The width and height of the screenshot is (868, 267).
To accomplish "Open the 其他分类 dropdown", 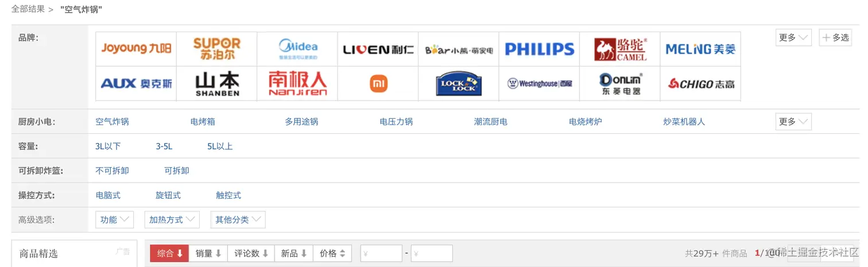I will (x=238, y=219).
